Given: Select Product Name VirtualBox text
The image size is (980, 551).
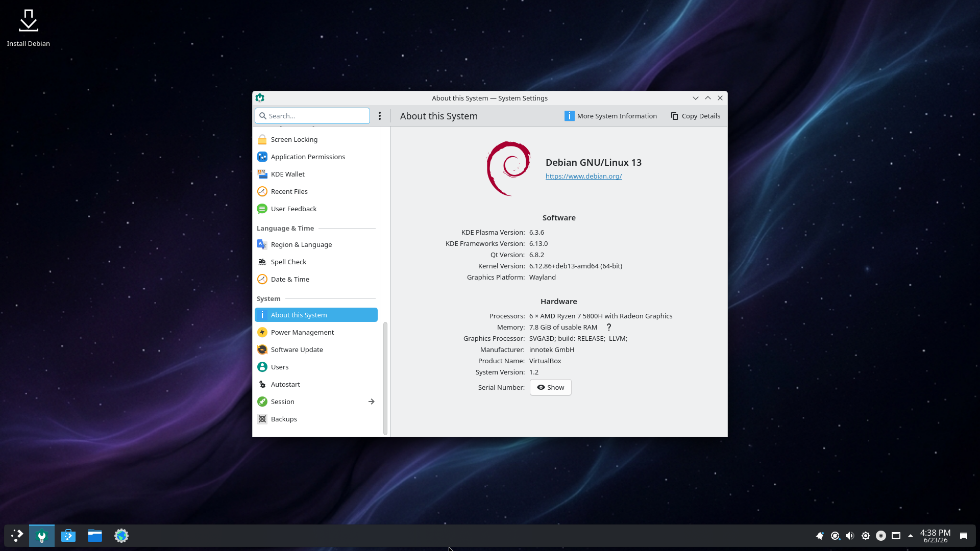Looking at the screenshot, I should pos(545,361).
